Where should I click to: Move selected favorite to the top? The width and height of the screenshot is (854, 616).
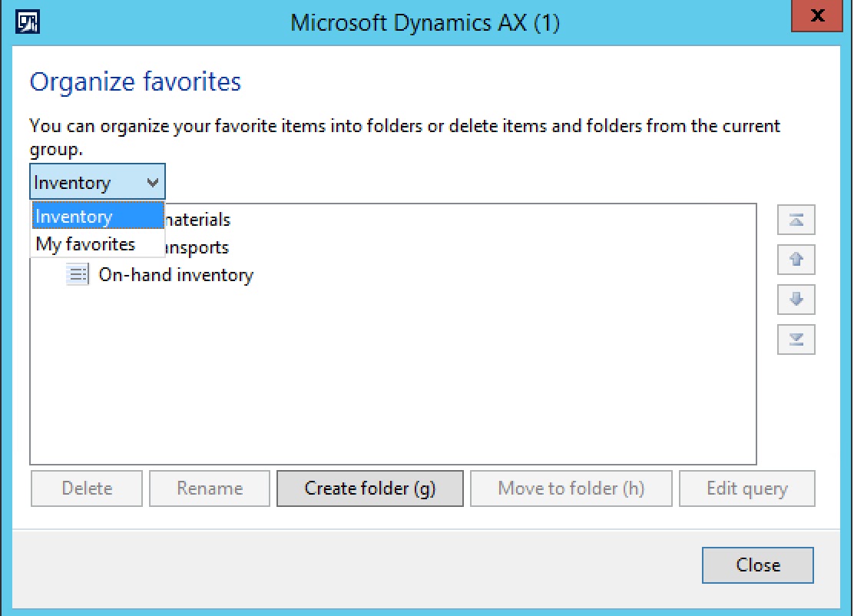click(796, 220)
